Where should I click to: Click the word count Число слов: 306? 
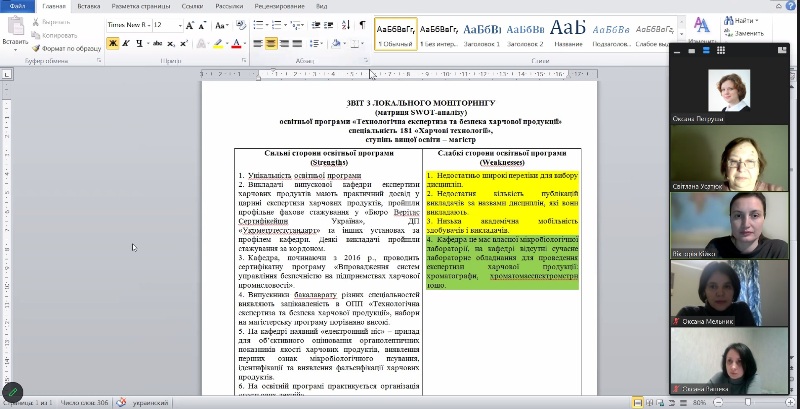84,403
